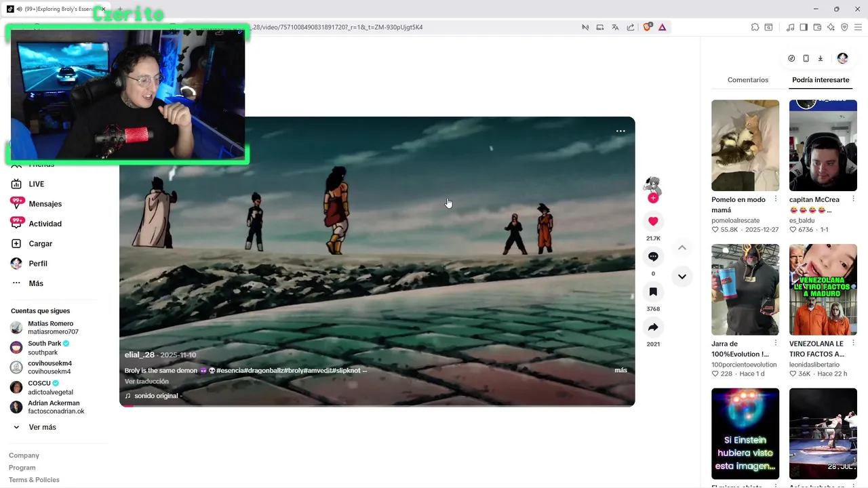The width and height of the screenshot is (868, 488).
Task: Click the pomeloalrescate author name
Action: pyautogui.click(x=735, y=220)
